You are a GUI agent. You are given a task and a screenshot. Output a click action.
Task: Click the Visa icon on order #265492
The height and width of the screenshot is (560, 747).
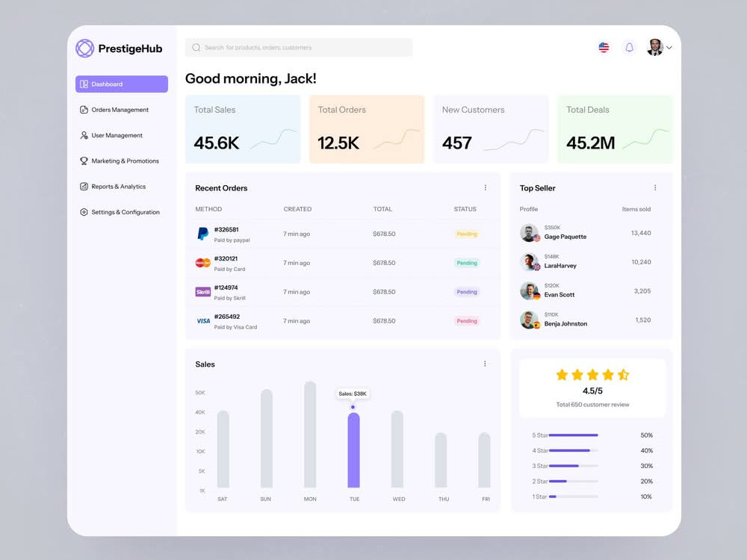(203, 321)
